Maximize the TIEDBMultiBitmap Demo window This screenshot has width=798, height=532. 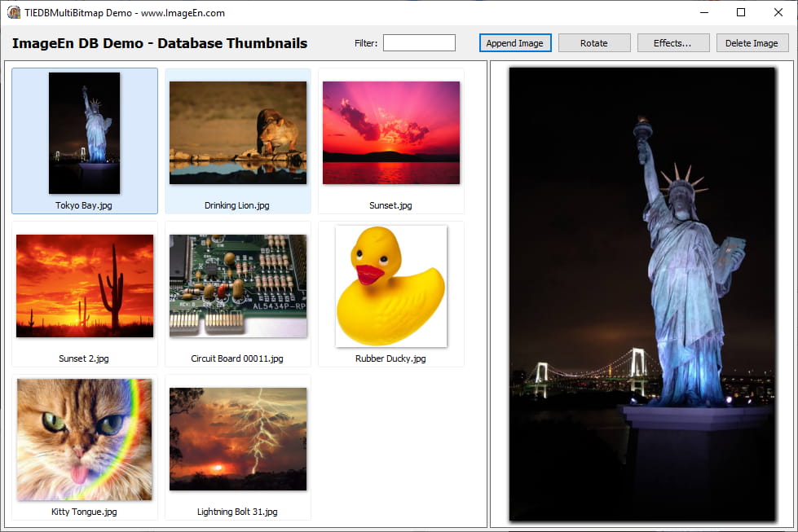pos(741,13)
